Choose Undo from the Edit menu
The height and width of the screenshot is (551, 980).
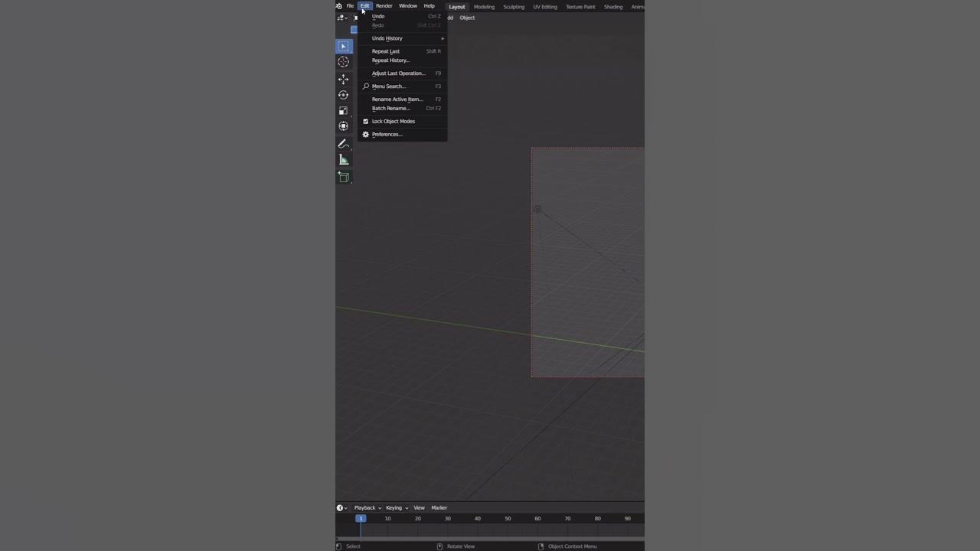[x=403, y=16]
